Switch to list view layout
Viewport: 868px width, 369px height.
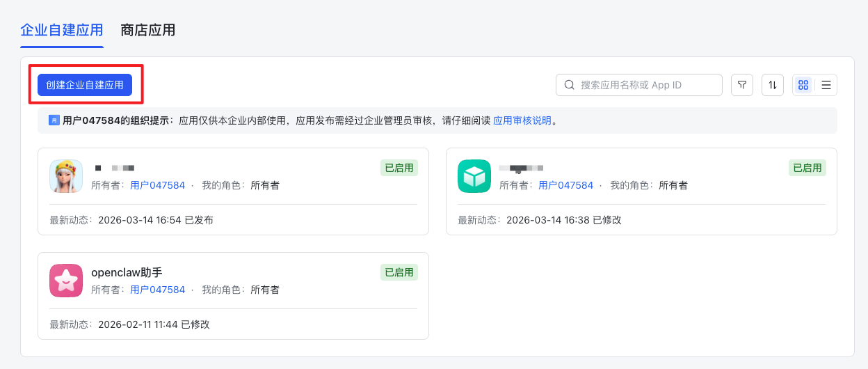pyautogui.click(x=826, y=85)
